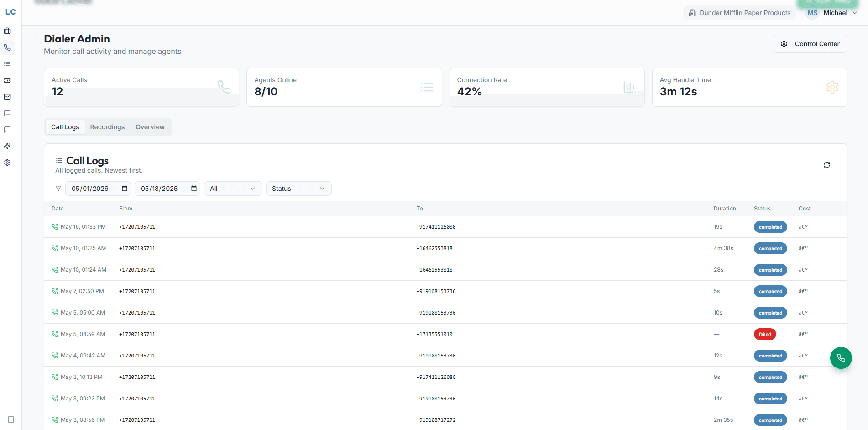The image size is (868, 430).
Task: Click completed badge on May 7 row
Action: click(x=770, y=291)
